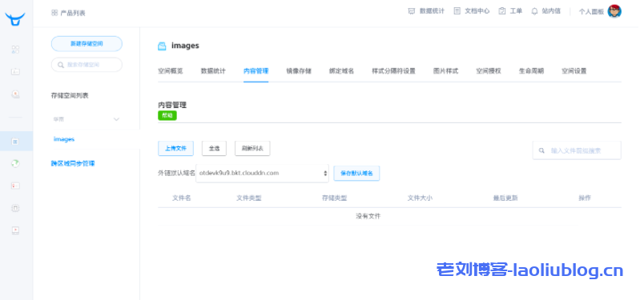Switch to 数据统计 tab under images
644x300 pixels.
click(x=213, y=71)
